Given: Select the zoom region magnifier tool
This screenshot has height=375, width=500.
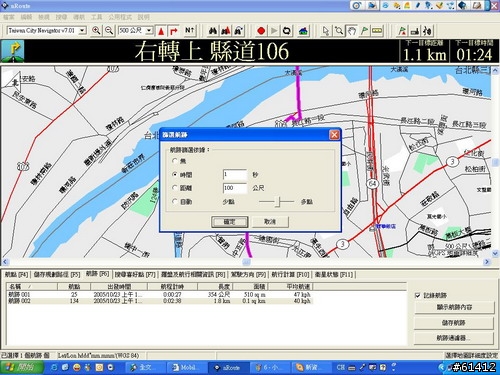Looking at the screenshot, I should tap(339, 31).
